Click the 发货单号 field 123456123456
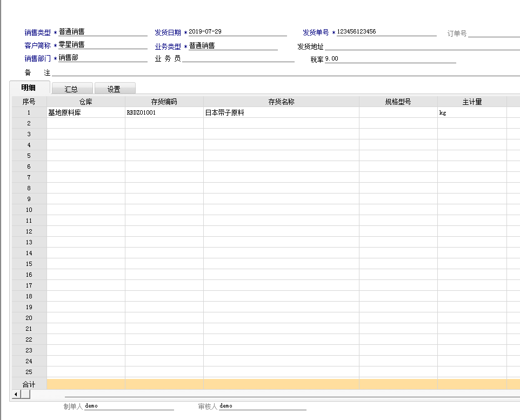Viewport: 520px width, 420px height. [x=386, y=32]
